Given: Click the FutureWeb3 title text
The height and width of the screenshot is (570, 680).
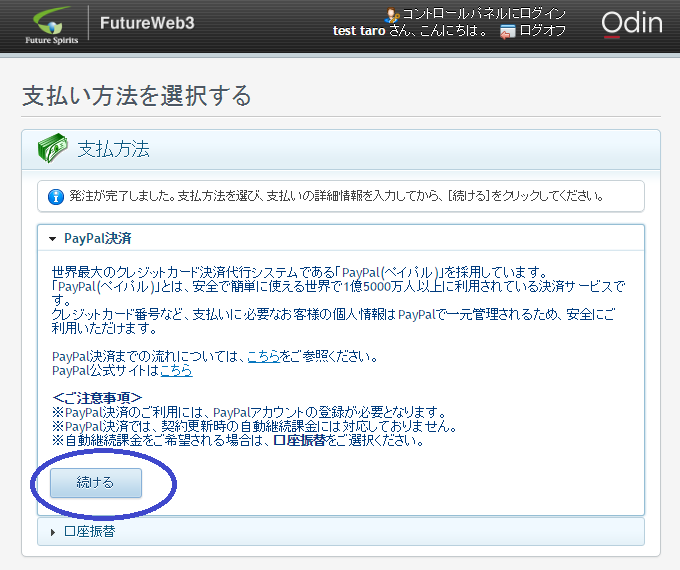Looking at the screenshot, I should click(147, 23).
